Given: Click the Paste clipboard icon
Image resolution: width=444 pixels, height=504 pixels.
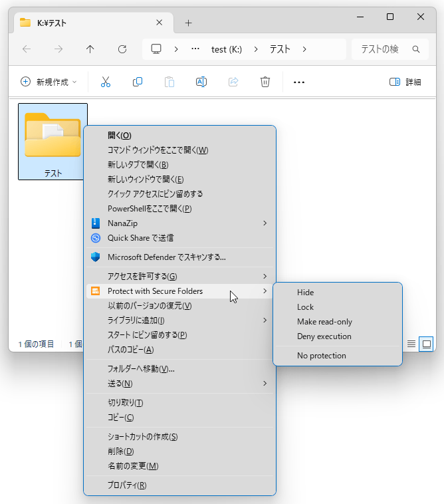Looking at the screenshot, I should [x=169, y=82].
